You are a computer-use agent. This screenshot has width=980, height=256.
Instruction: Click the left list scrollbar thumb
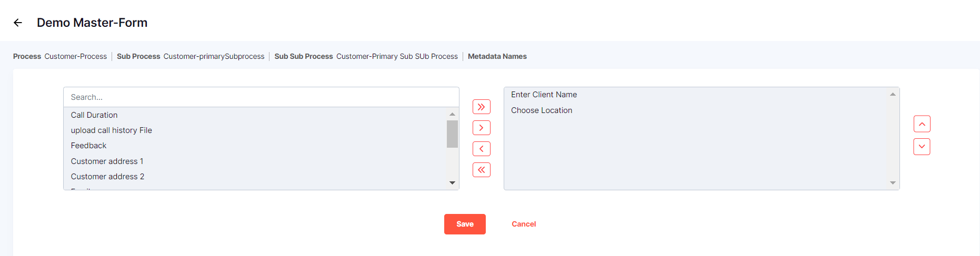(x=452, y=134)
